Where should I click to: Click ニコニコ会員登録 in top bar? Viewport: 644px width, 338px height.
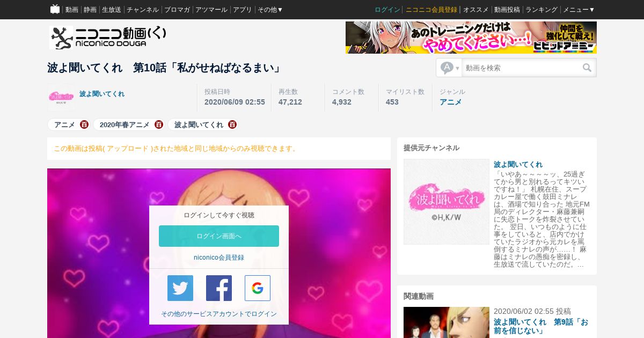pyautogui.click(x=431, y=10)
